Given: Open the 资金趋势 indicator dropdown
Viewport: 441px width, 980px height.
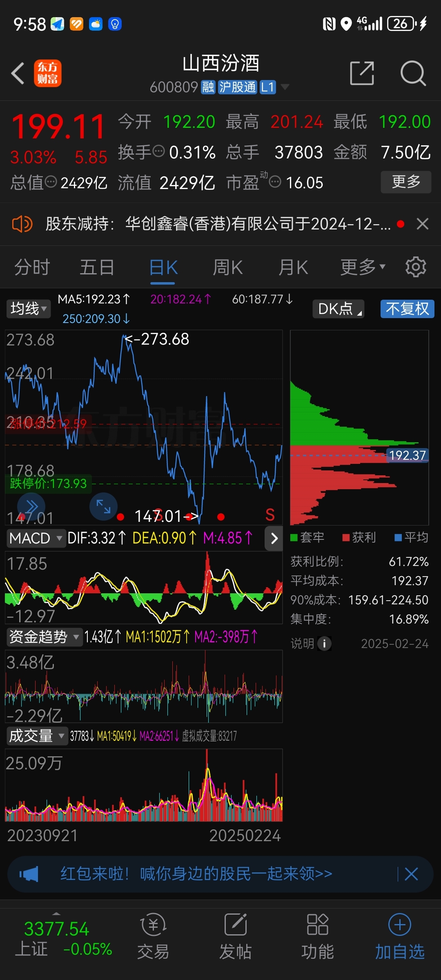Looking at the screenshot, I should [44, 637].
